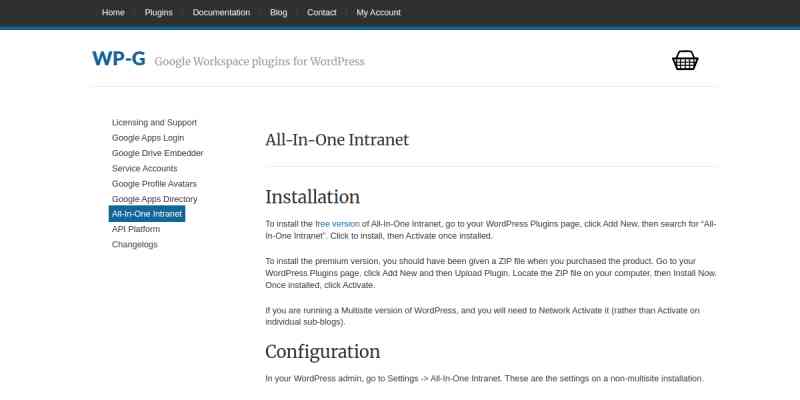Click the 'All-In-One Intranet' page title
Screen dimensions: 800x400
point(337,140)
